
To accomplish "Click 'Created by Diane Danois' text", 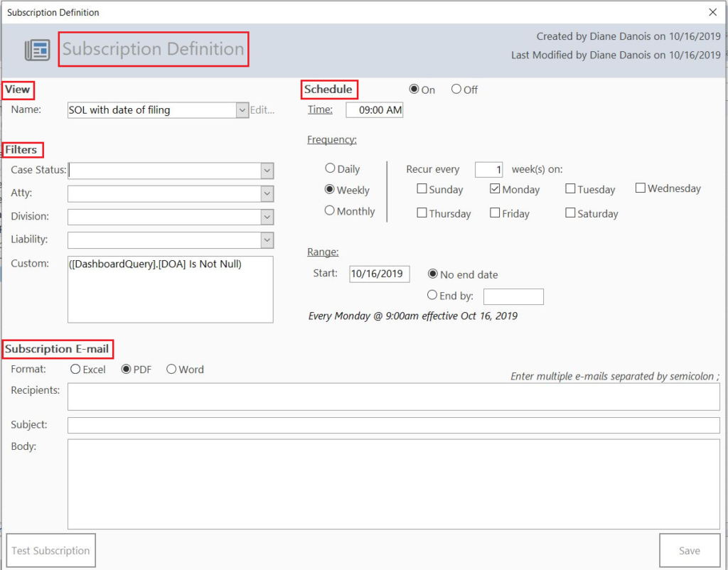I will 628,36.
